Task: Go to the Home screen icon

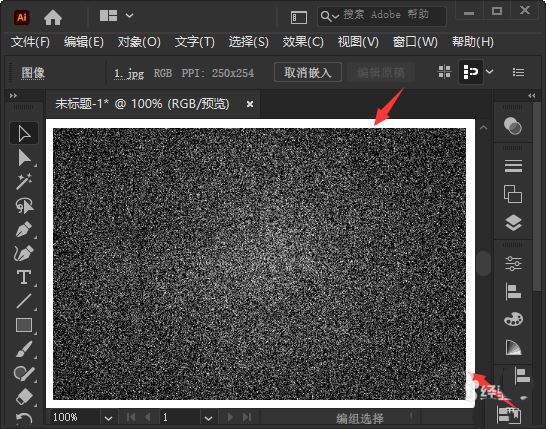Action: click(x=53, y=17)
